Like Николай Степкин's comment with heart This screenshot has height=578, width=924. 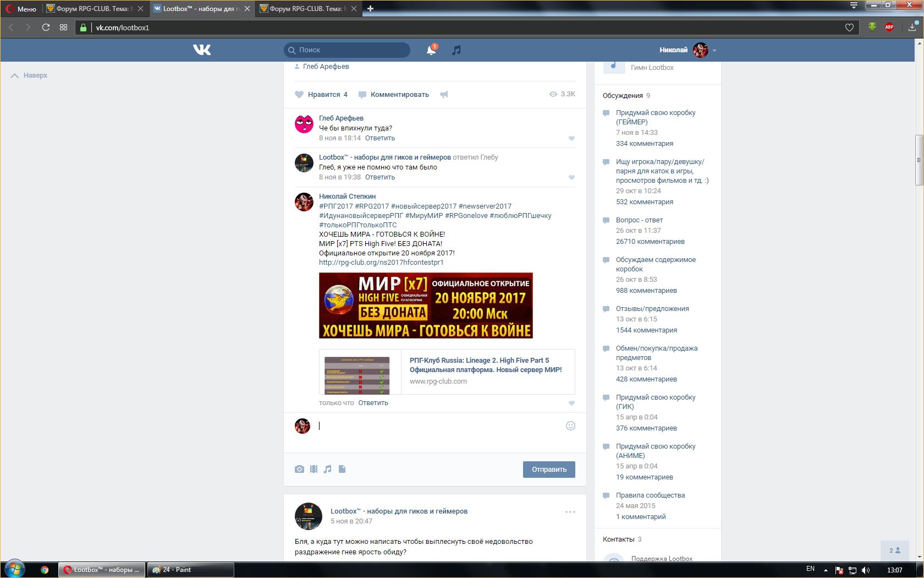tap(571, 403)
